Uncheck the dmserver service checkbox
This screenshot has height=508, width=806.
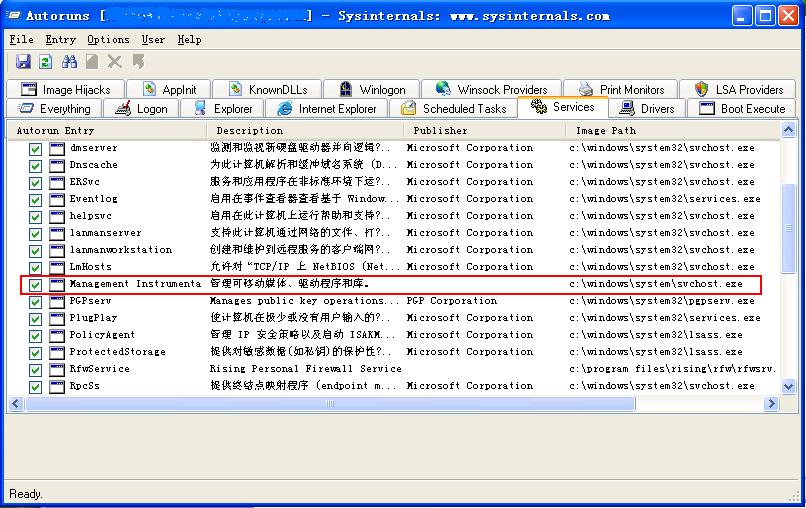[35, 149]
